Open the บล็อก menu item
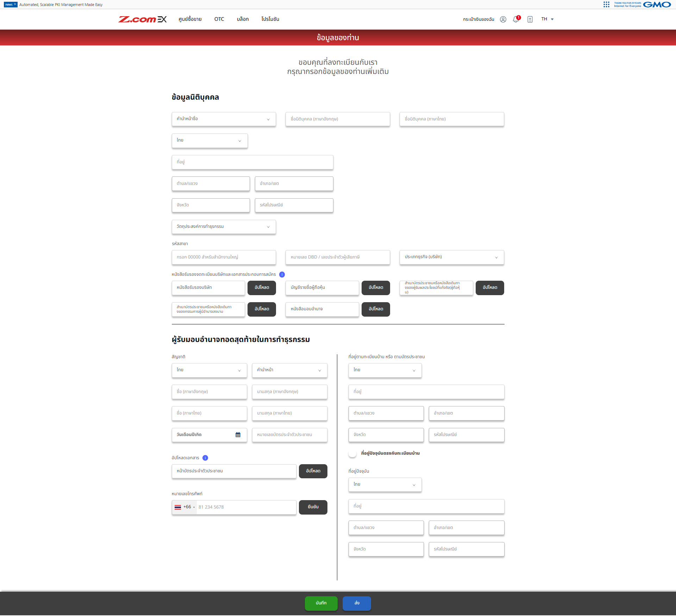The height and width of the screenshot is (616, 676). click(243, 19)
